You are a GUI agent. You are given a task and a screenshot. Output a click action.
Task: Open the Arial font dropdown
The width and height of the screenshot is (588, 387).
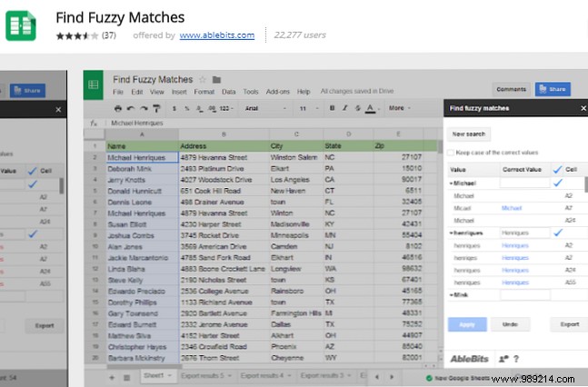click(x=265, y=108)
